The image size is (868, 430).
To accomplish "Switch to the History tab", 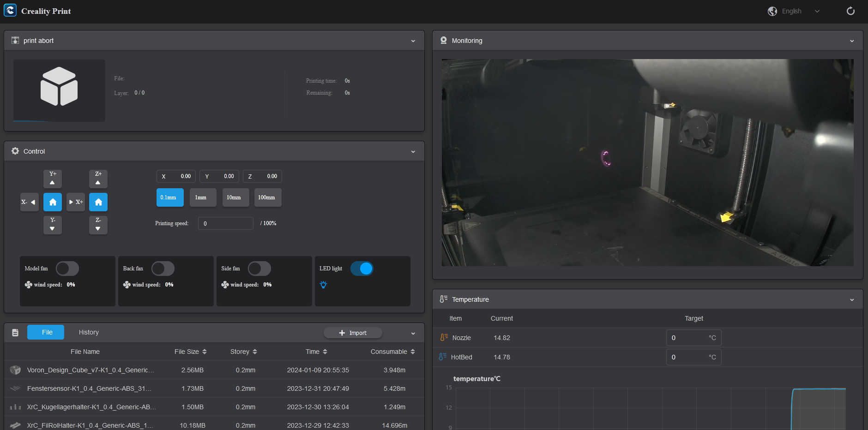I will pos(89,332).
